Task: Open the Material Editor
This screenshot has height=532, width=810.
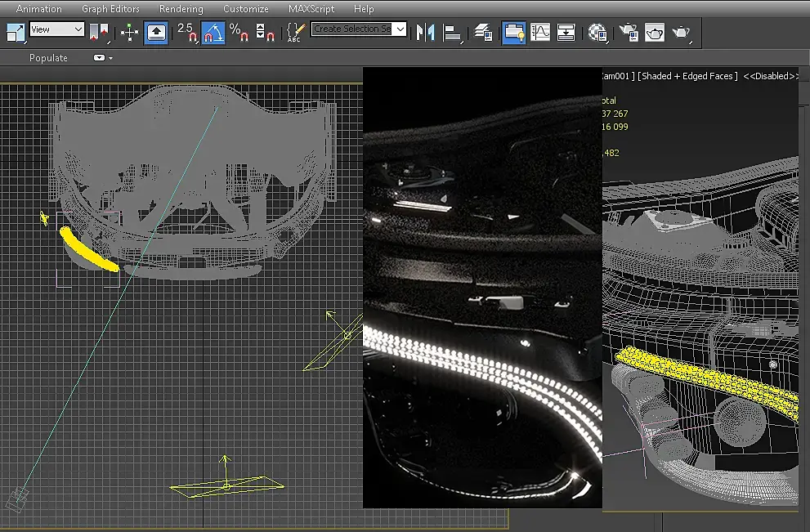Action: [597, 33]
